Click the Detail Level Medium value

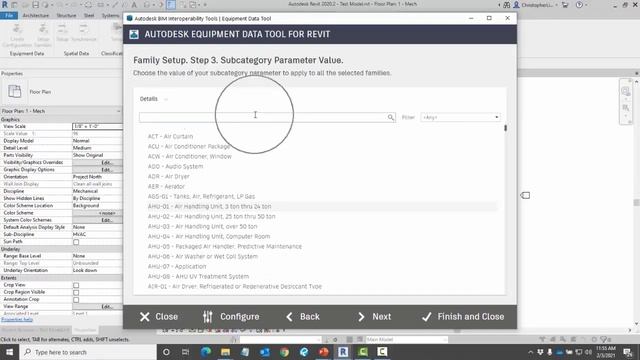coord(97,148)
